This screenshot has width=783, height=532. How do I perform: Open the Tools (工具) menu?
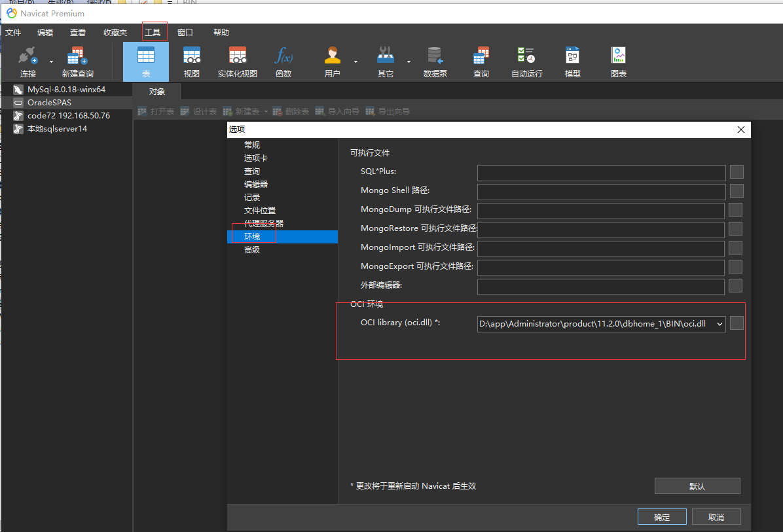(x=153, y=33)
